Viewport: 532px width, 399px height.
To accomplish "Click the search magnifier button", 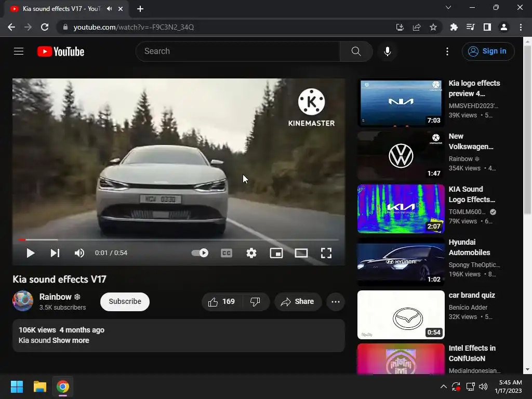I will tap(356, 51).
